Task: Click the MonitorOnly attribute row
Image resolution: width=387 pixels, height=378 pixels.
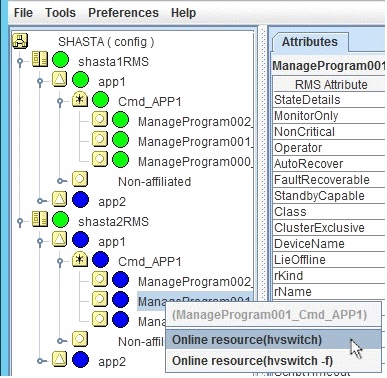Action: (329, 116)
